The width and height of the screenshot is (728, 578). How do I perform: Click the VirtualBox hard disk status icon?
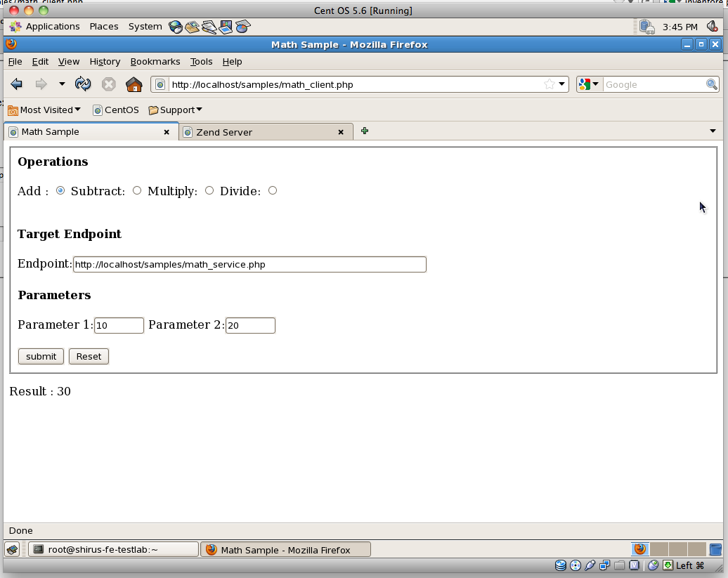[561, 565]
